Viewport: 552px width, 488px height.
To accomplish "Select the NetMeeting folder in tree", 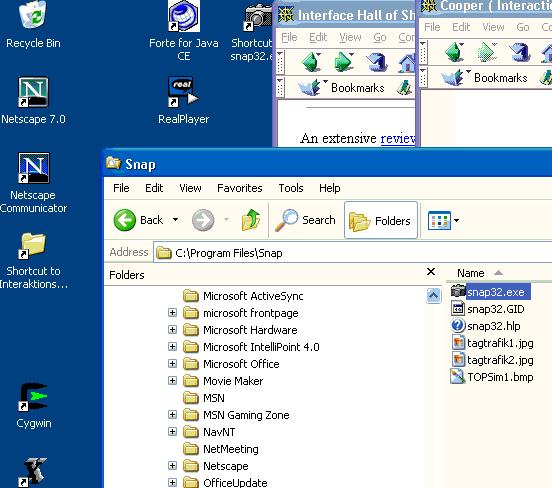I will [x=221, y=449].
